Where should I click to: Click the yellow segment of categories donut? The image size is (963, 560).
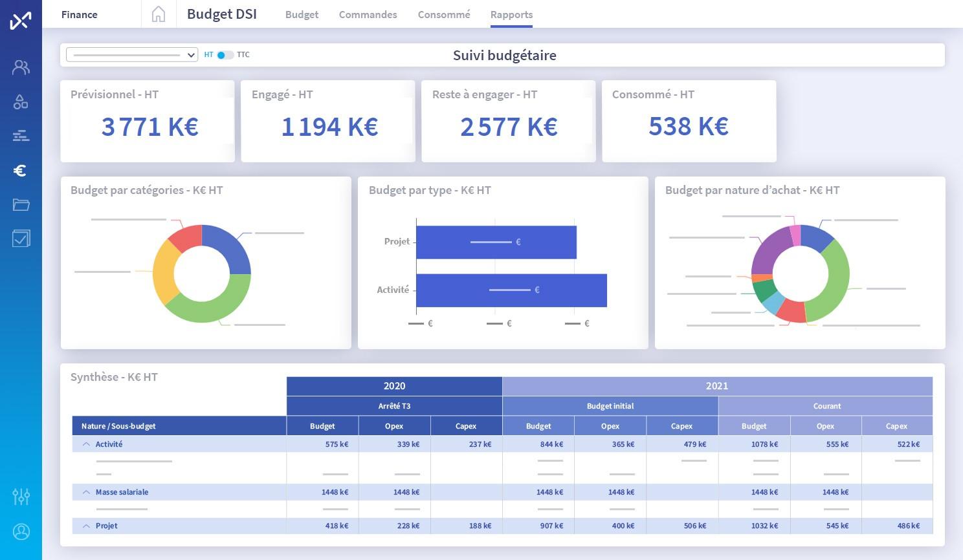coord(164,273)
